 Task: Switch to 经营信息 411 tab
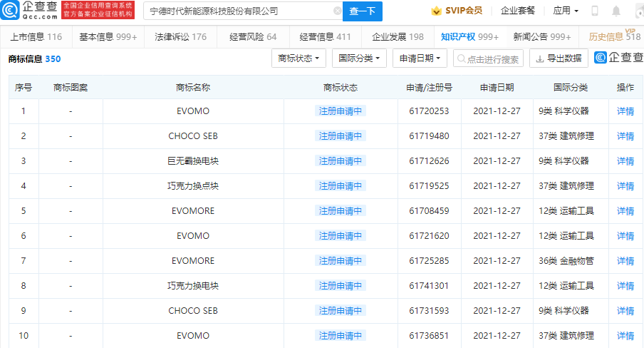coord(326,36)
